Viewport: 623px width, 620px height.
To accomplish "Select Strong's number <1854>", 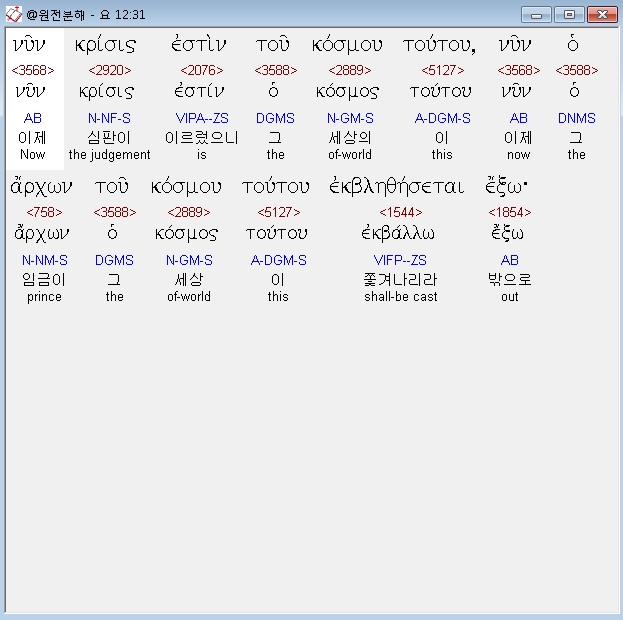I will point(510,212).
